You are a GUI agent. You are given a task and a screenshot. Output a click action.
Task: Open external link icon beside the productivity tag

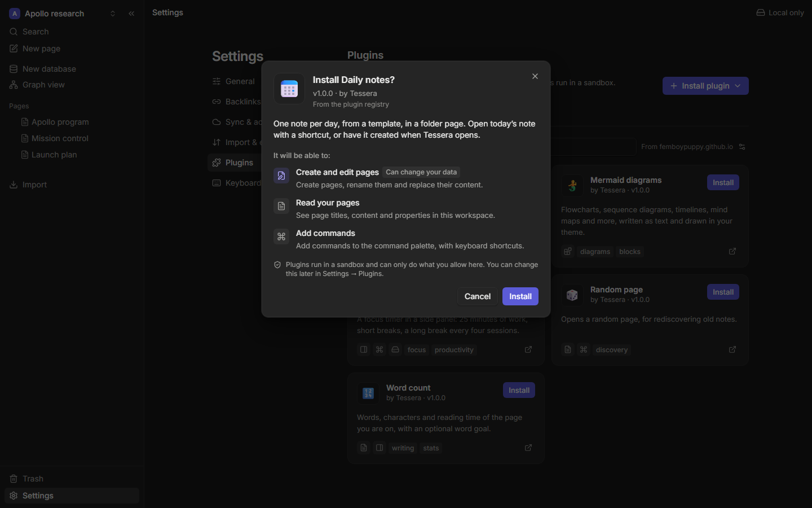528,349
